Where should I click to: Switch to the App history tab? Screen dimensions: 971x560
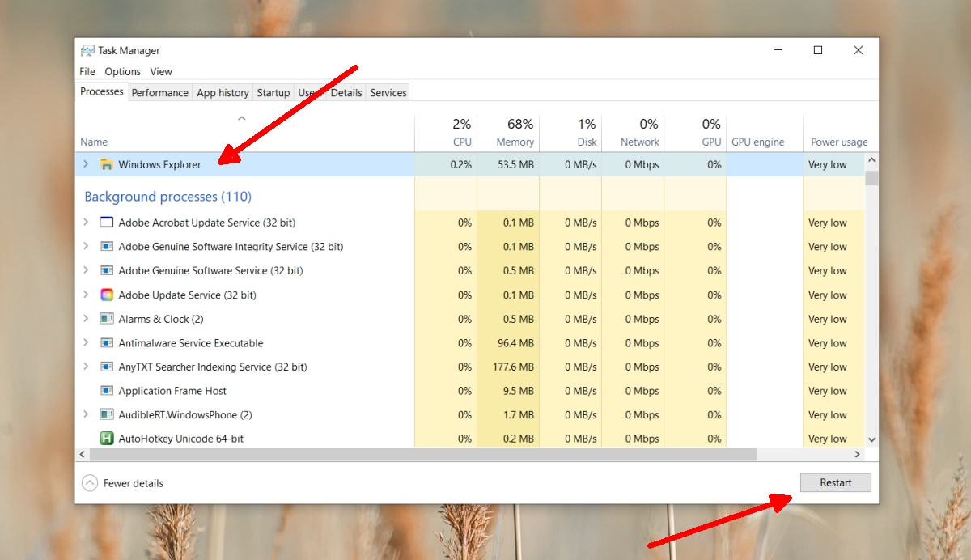pyautogui.click(x=223, y=93)
